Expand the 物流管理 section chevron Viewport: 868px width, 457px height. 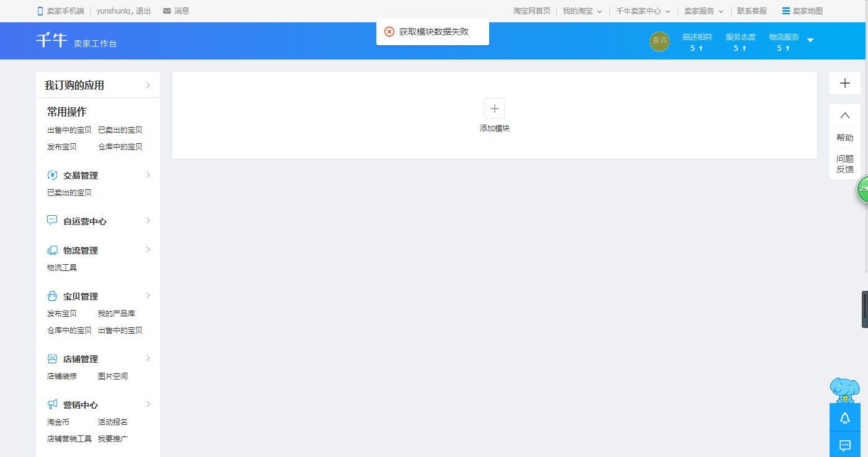pyautogui.click(x=148, y=250)
